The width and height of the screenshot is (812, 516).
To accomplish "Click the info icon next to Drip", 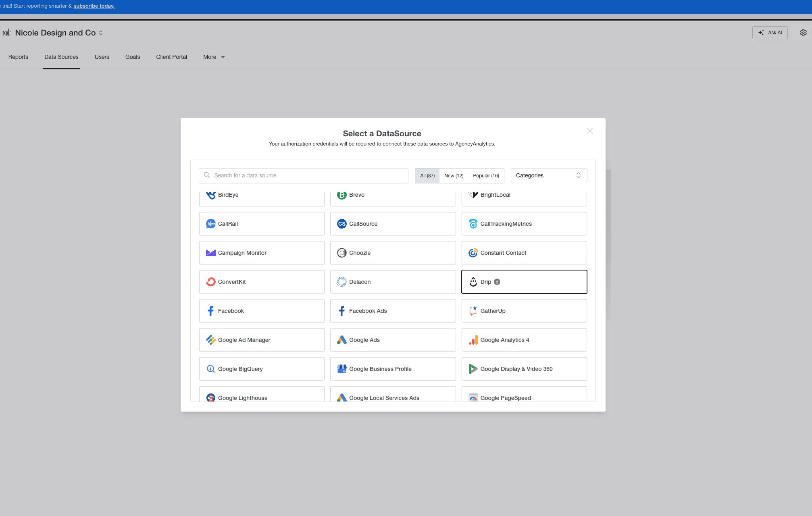I will pyautogui.click(x=497, y=282).
